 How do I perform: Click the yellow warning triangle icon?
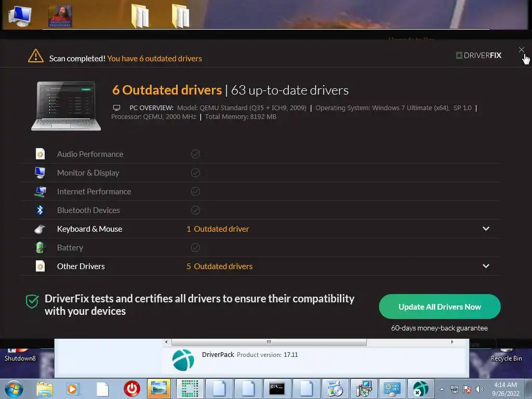[36, 56]
